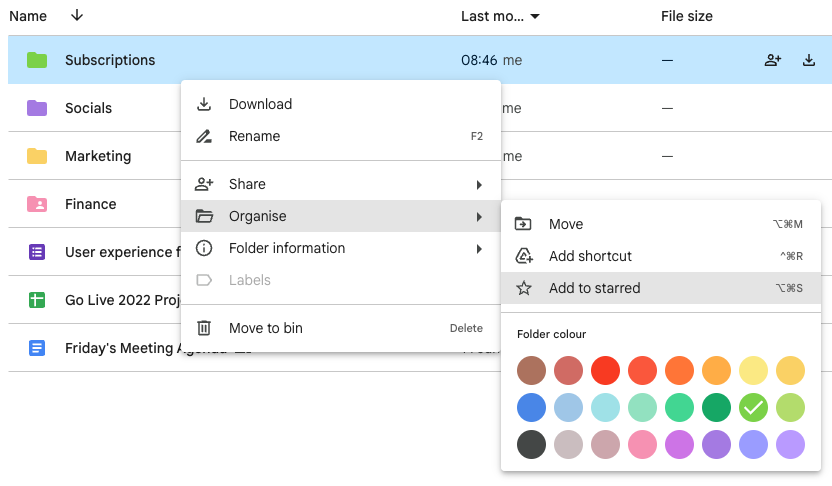Pick the royal blue folder colour
This screenshot has height=486, width=832.
(531, 407)
